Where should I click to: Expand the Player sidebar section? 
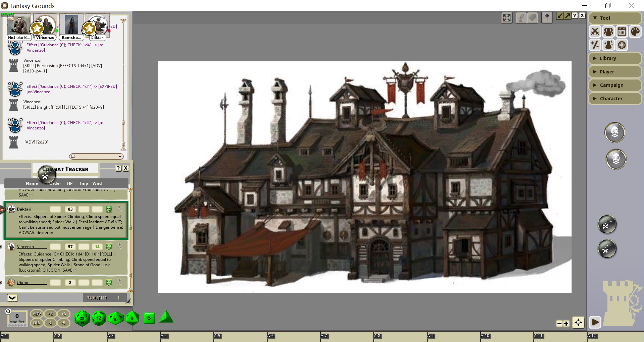click(x=615, y=72)
